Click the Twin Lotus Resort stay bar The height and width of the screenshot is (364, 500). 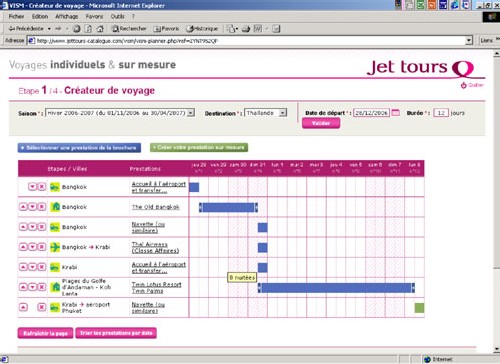[x=336, y=288]
